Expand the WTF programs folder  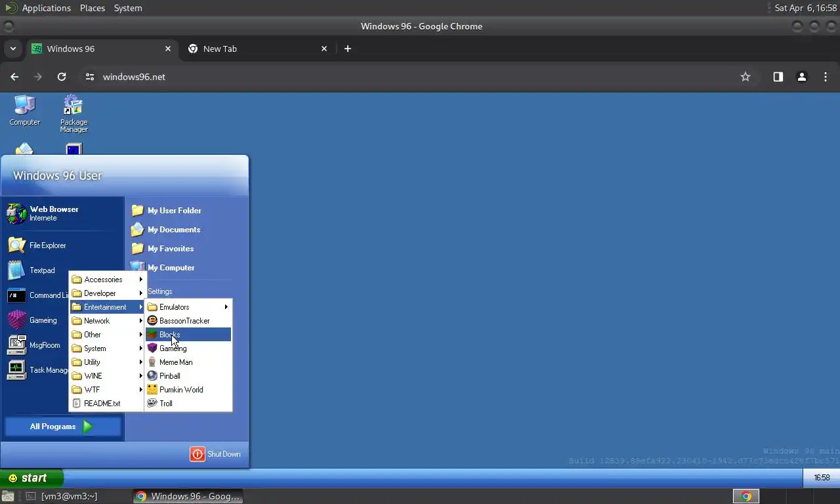click(x=106, y=390)
